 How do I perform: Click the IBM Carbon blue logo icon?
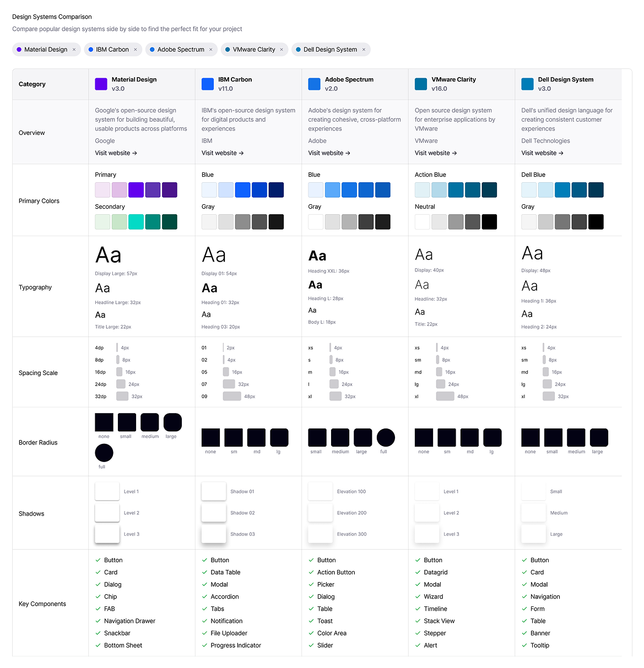[x=208, y=84]
